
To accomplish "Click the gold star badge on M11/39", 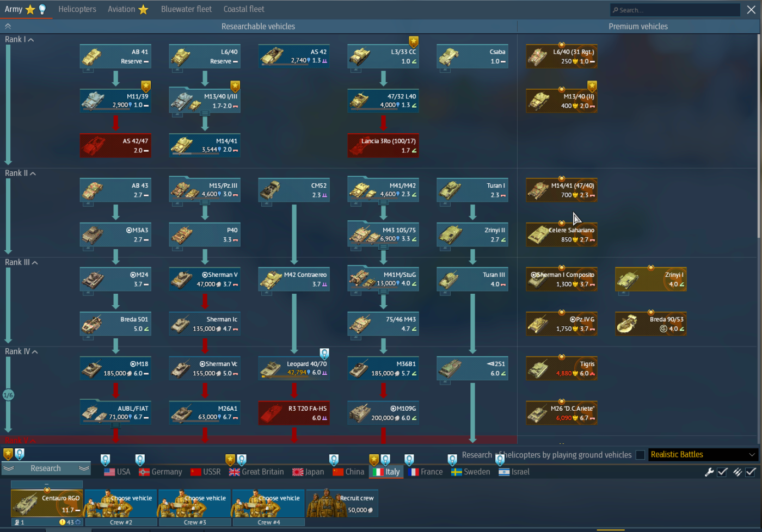I will pos(146,86).
